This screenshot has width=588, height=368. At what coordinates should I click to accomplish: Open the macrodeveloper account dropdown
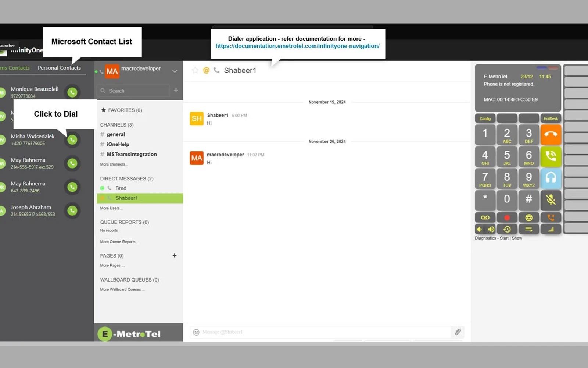pos(175,71)
